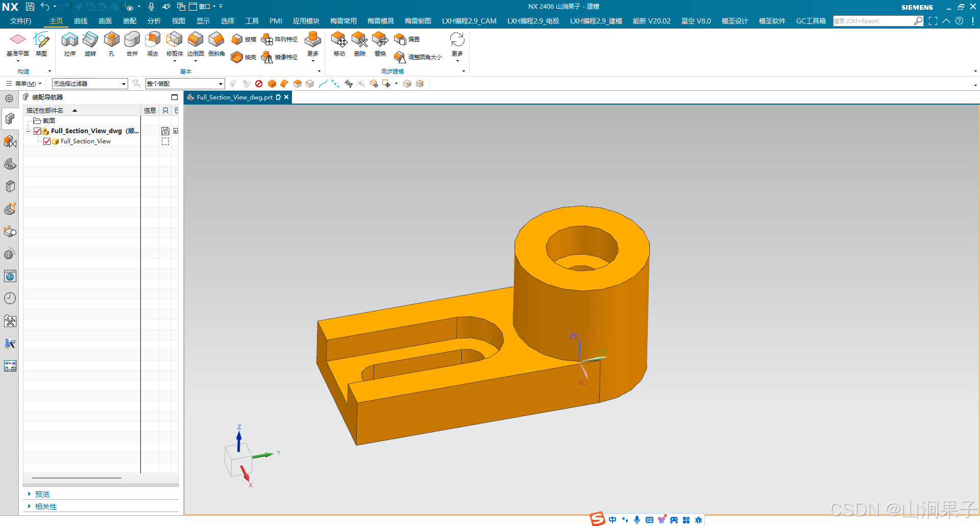Select the 修剪体 trim body tool
The image size is (980, 526).
click(175, 43)
